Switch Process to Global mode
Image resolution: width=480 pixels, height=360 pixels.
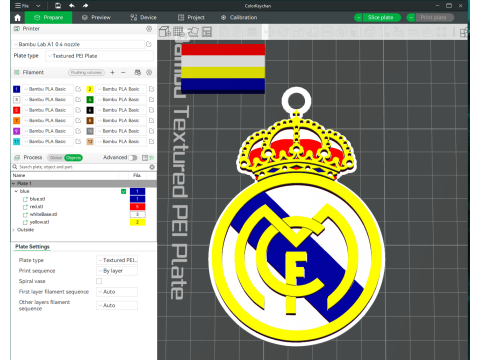56,158
